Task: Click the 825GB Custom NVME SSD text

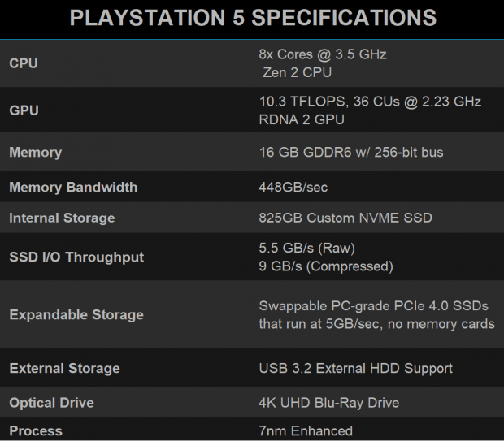Action: [x=345, y=218]
